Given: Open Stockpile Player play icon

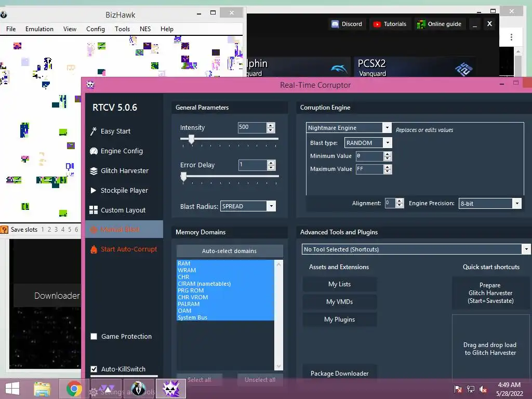Looking at the screenshot, I should click(94, 190).
